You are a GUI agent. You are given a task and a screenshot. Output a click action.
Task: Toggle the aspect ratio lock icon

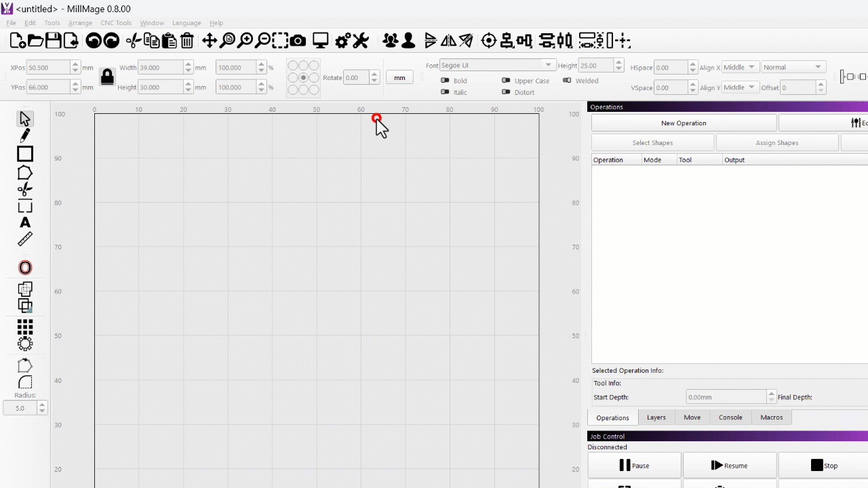(x=107, y=77)
